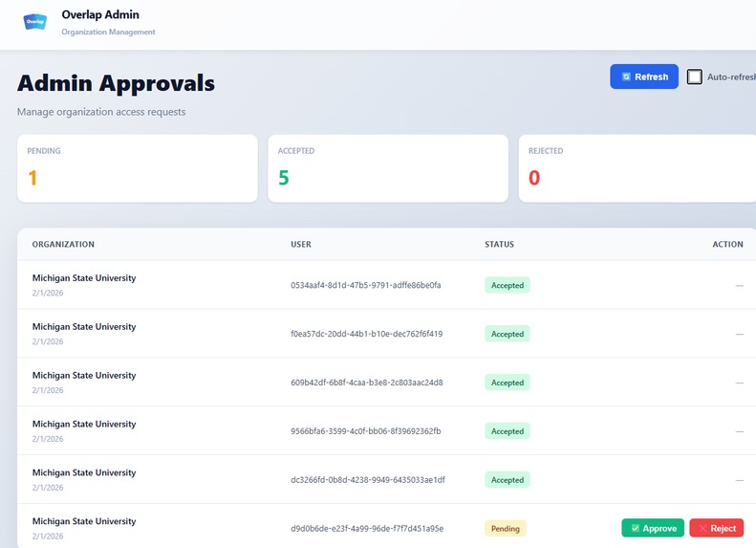The width and height of the screenshot is (756, 548).
Task: Click the Admin Approvals heading
Action: coord(117,83)
